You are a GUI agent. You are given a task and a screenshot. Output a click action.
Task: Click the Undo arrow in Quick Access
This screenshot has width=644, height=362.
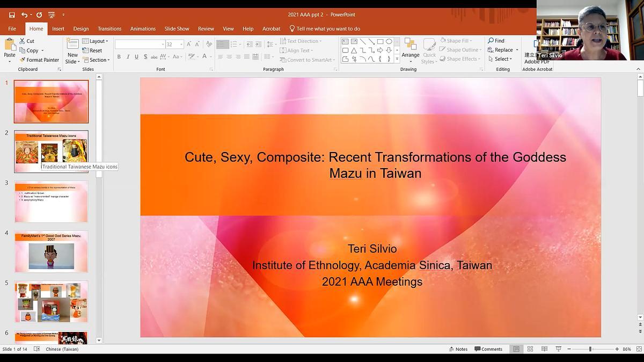[x=25, y=15]
